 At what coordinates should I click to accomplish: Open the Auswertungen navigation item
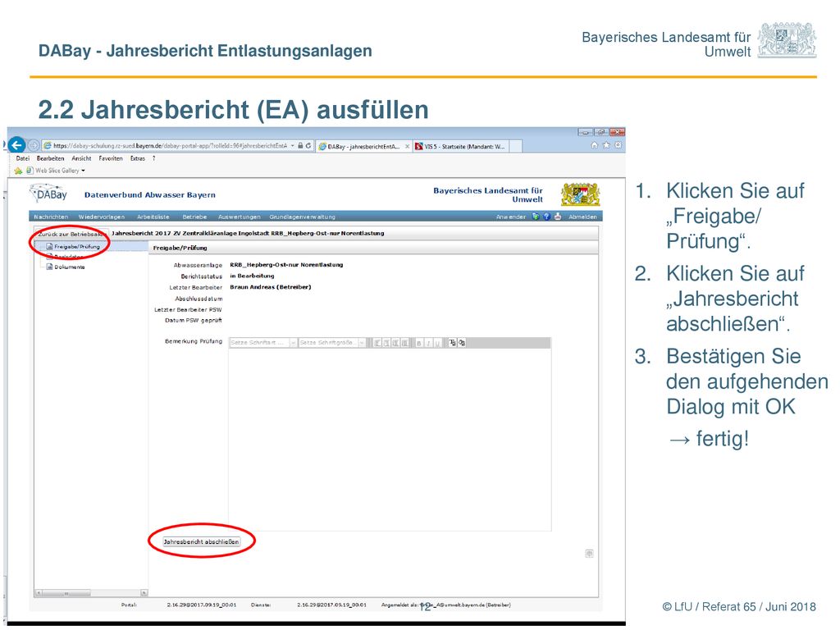pos(240,217)
